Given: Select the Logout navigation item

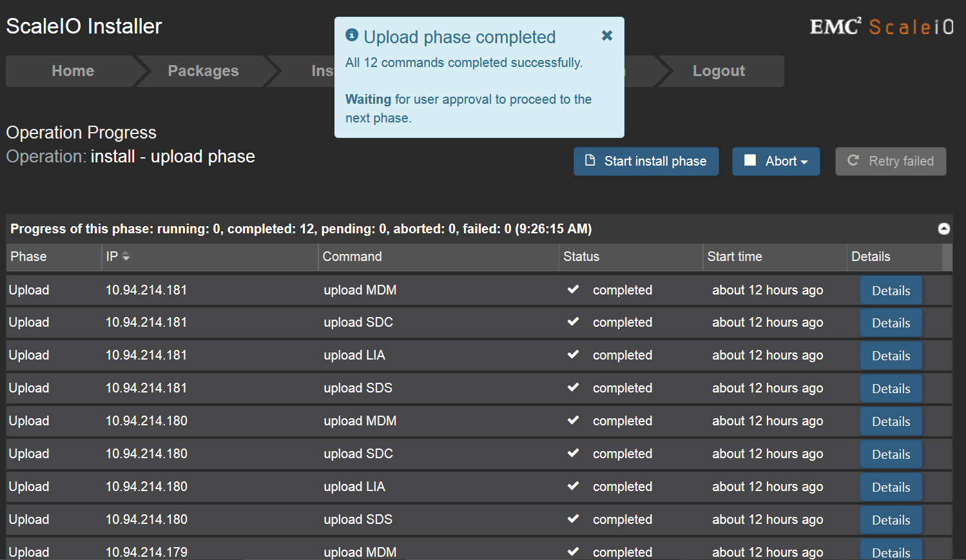Looking at the screenshot, I should 719,71.
